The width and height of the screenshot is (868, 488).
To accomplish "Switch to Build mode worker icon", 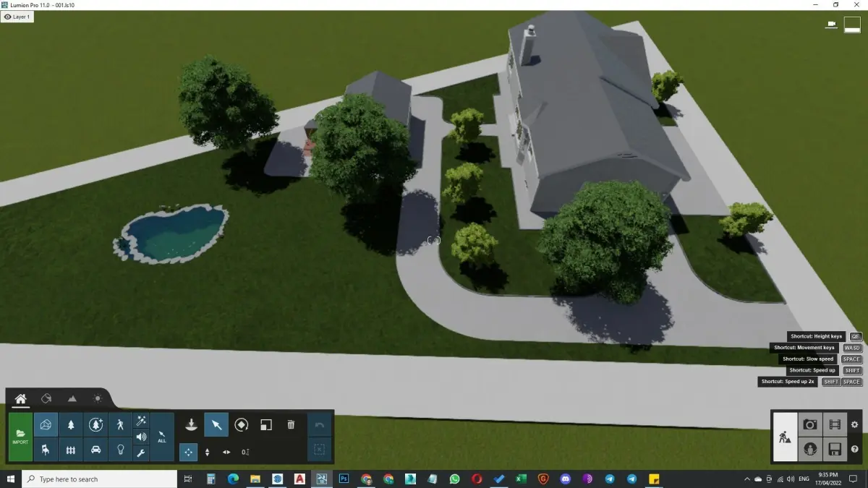I will [785, 437].
